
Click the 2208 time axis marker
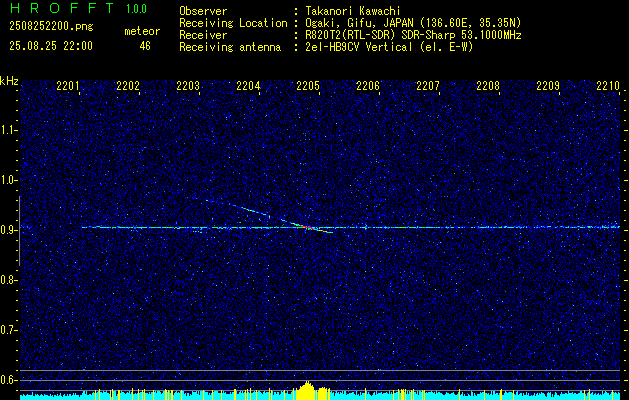pos(488,85)
